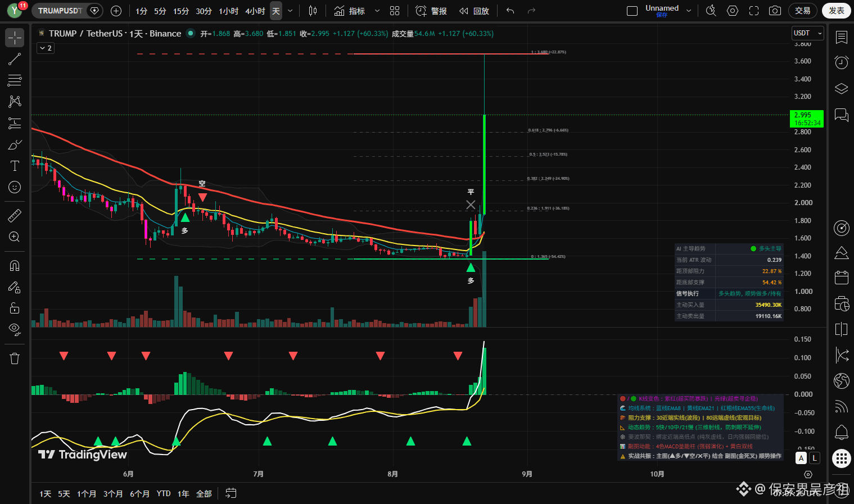Toggle lock all drawing tools

tap(15, 308)
